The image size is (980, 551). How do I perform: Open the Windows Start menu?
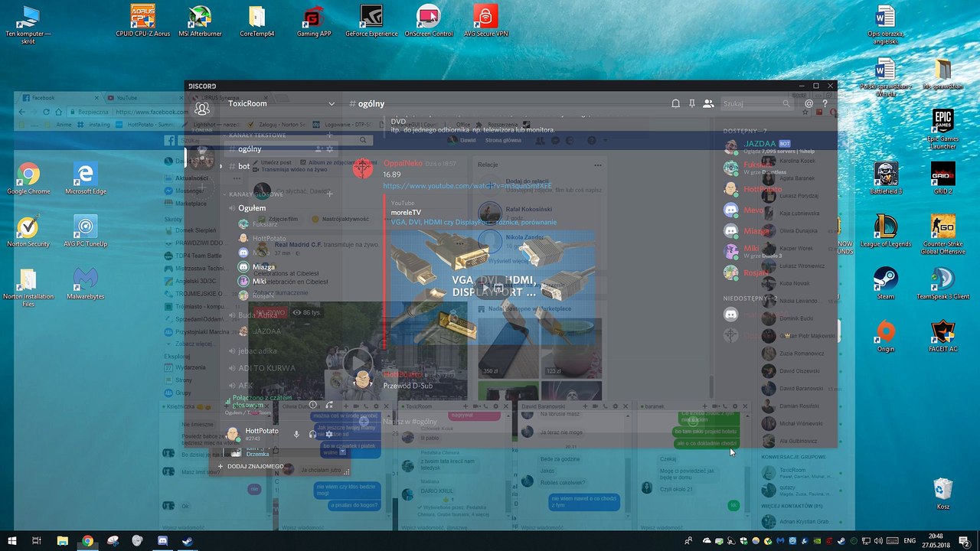(12, 540)
